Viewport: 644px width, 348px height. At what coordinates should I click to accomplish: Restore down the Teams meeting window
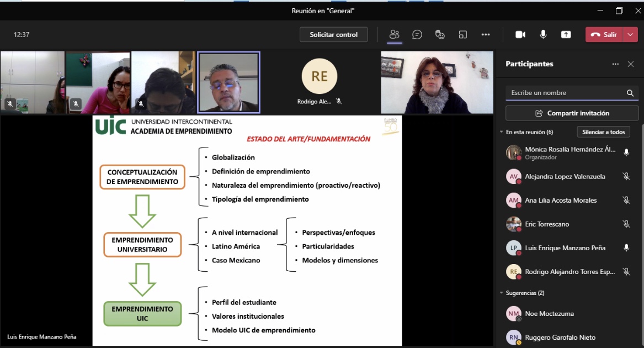[x=619, y=11]
